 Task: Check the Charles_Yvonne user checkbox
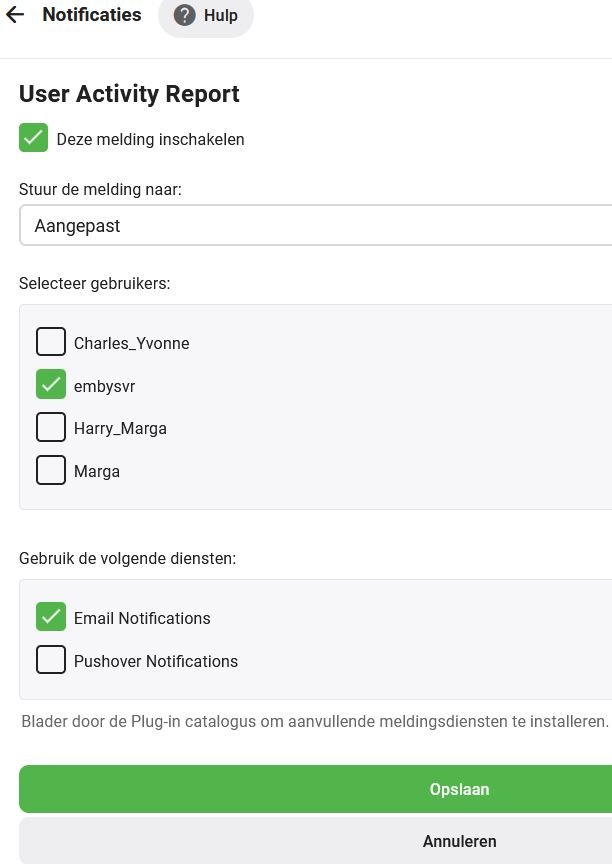coord(51,342)
